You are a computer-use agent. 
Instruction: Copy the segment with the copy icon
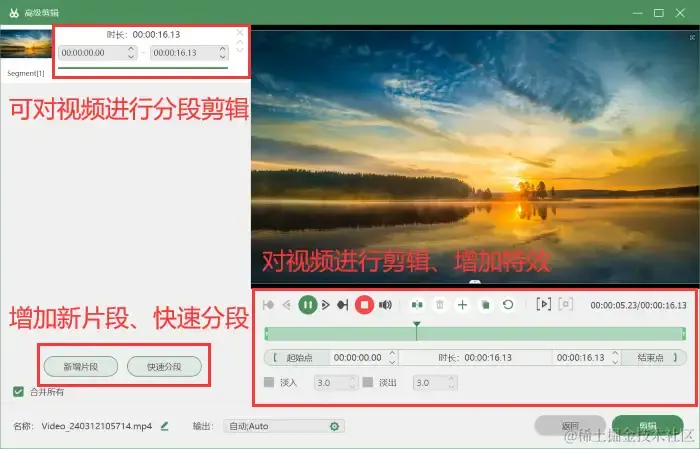[x=485, y=305]
